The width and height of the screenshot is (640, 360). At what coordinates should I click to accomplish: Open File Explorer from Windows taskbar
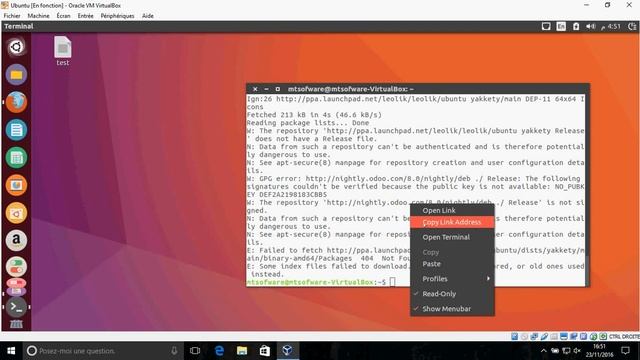tap(242, 351)
